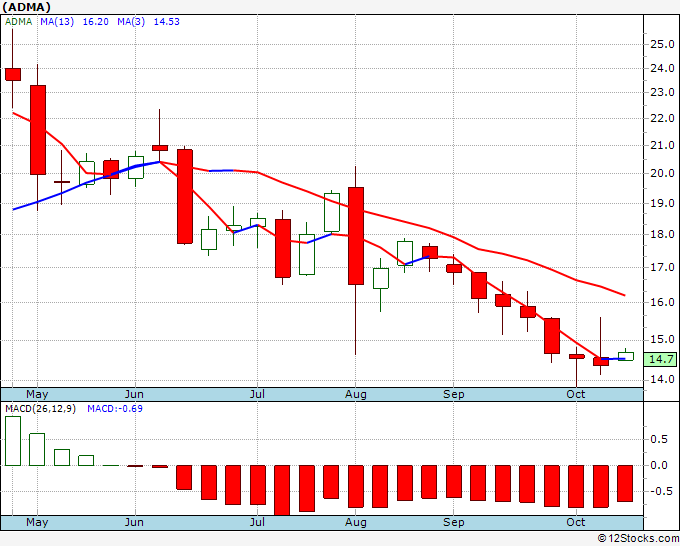The image size is (680, 546).
Task: Click the 14.53 moving average value
Action: (167, 22)
